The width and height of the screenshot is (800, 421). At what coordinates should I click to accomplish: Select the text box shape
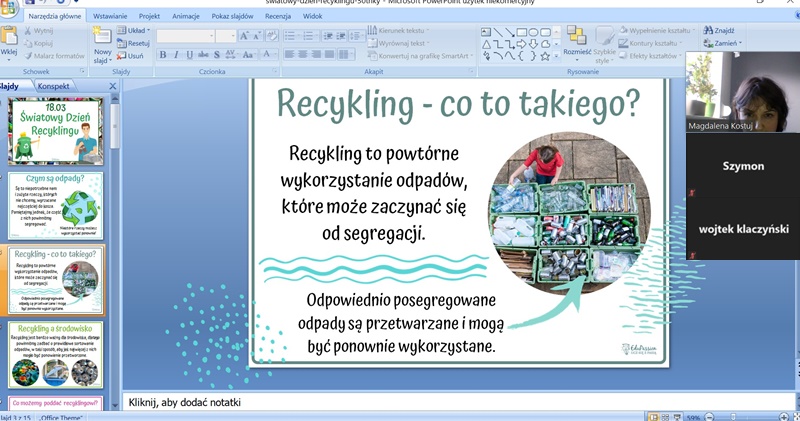pyautogui.click(x=486, y=32)
